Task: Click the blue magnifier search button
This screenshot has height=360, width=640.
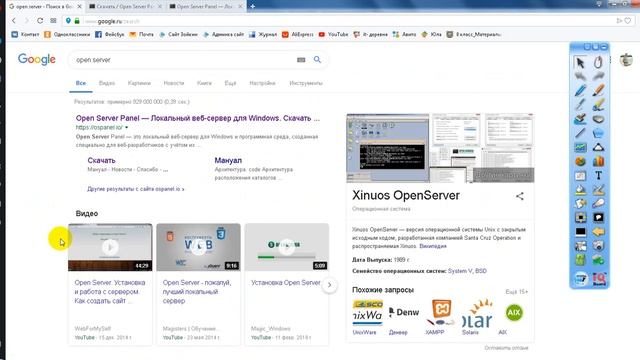Action: click(x=317, y=60)
